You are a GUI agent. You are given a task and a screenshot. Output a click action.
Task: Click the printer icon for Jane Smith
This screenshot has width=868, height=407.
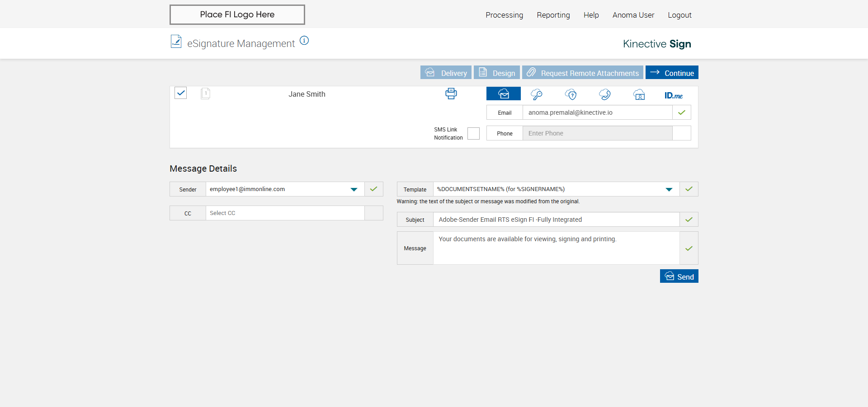click(451, 94)
